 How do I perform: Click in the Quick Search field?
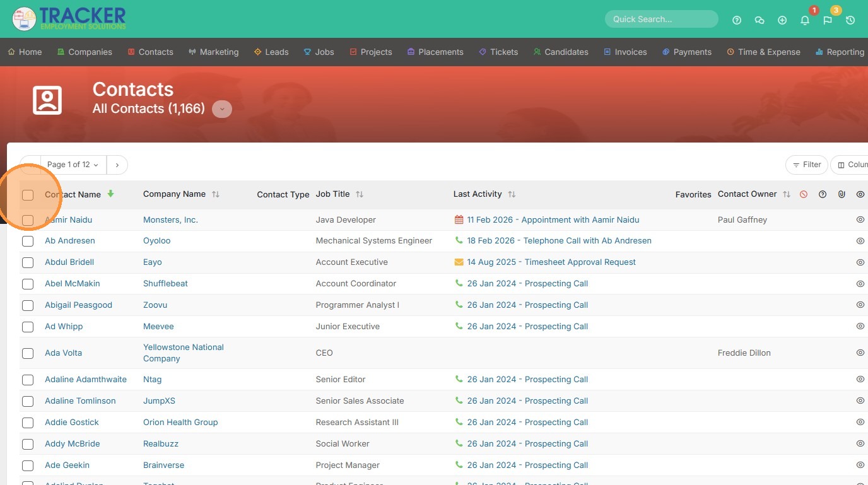(661, 19)
